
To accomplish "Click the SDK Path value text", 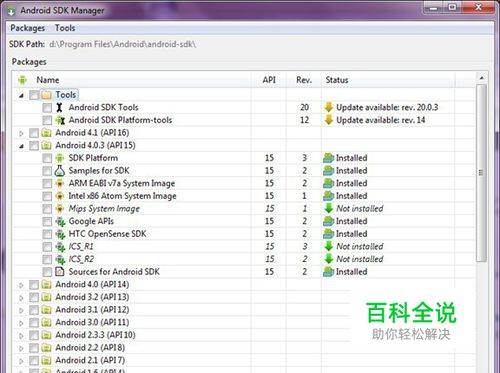I will (123, 44).
